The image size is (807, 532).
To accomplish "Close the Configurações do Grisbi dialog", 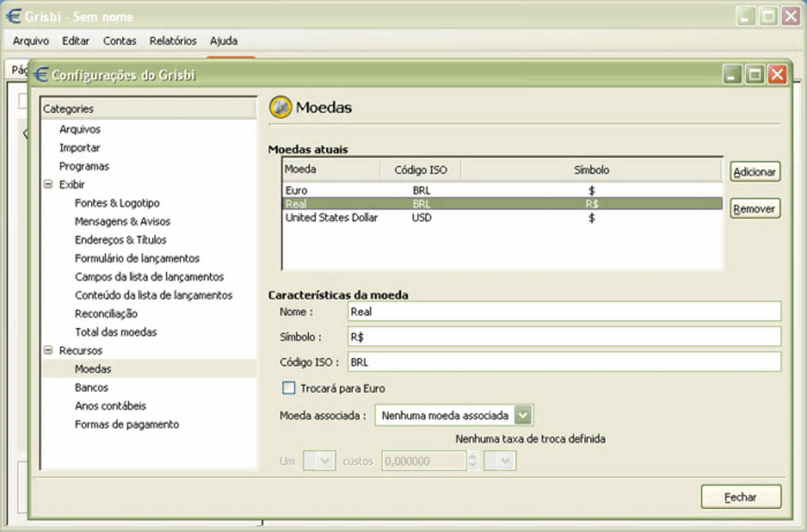I will click(778, 74).
